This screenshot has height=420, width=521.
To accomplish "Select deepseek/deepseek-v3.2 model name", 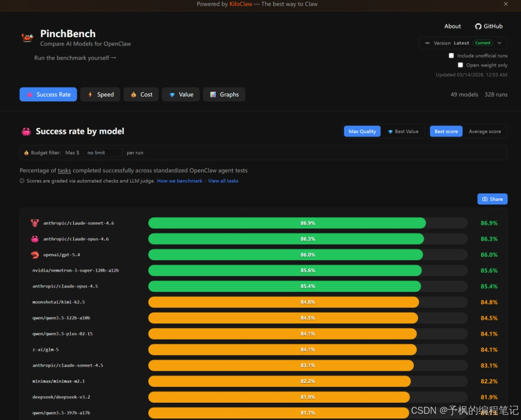I will (x=61, y=397).
